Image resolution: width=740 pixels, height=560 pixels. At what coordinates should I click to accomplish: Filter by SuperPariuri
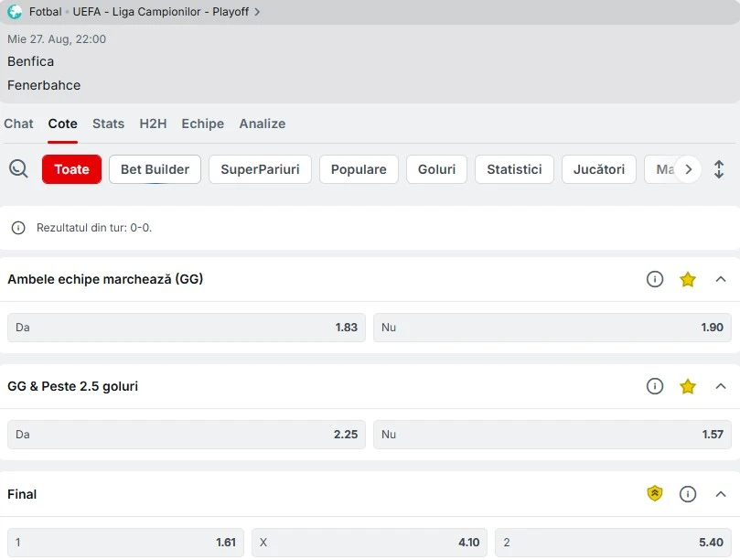coord(260,169)
